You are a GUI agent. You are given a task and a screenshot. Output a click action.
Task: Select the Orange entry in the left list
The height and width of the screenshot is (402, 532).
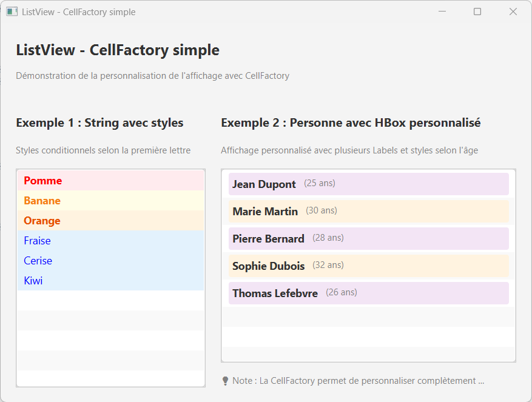coord(41,220)
